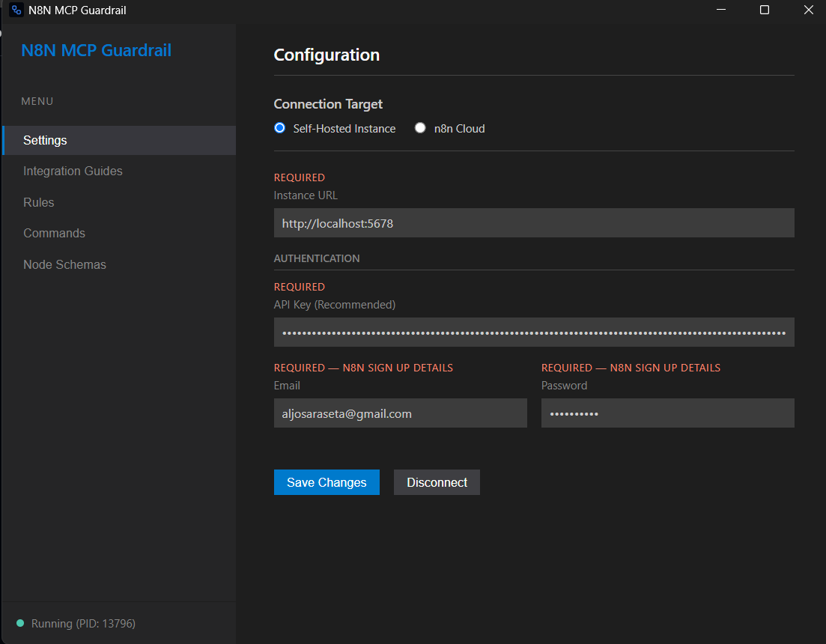826x644 pixels.
Task: Switch to n8n Cloud connection target
Action: click(420, 127)
